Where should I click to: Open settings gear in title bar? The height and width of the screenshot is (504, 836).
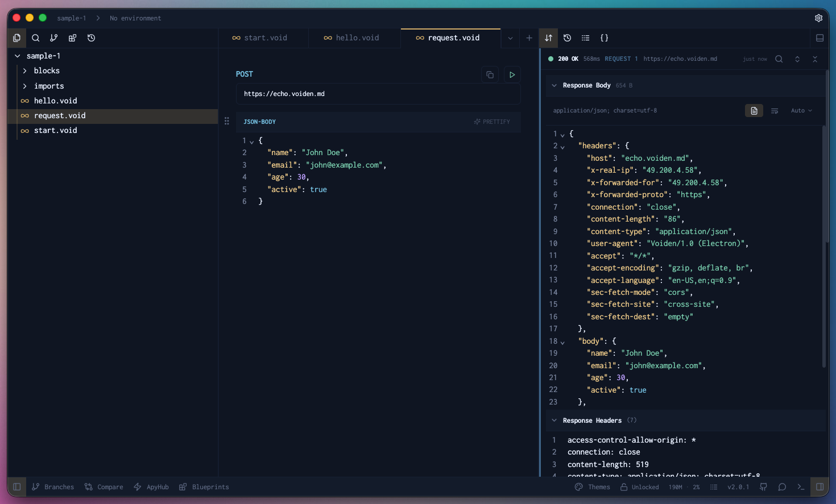(818, 18)
